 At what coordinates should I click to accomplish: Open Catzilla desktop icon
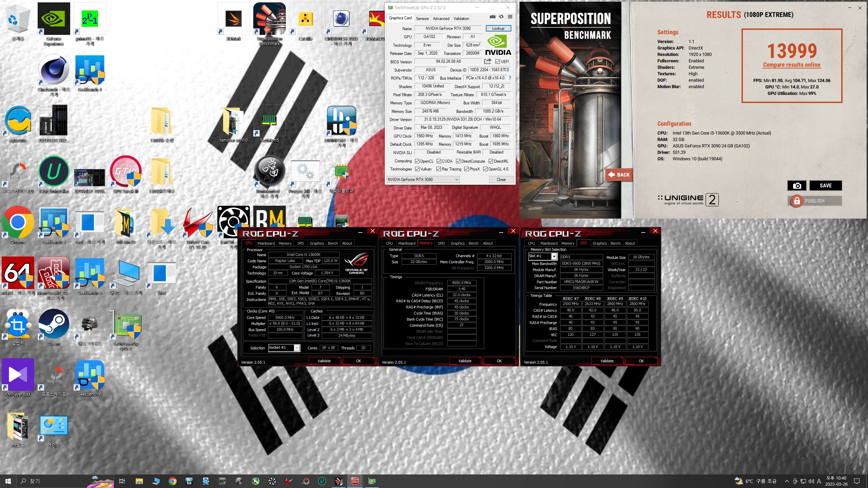click(x=305, y=22)
